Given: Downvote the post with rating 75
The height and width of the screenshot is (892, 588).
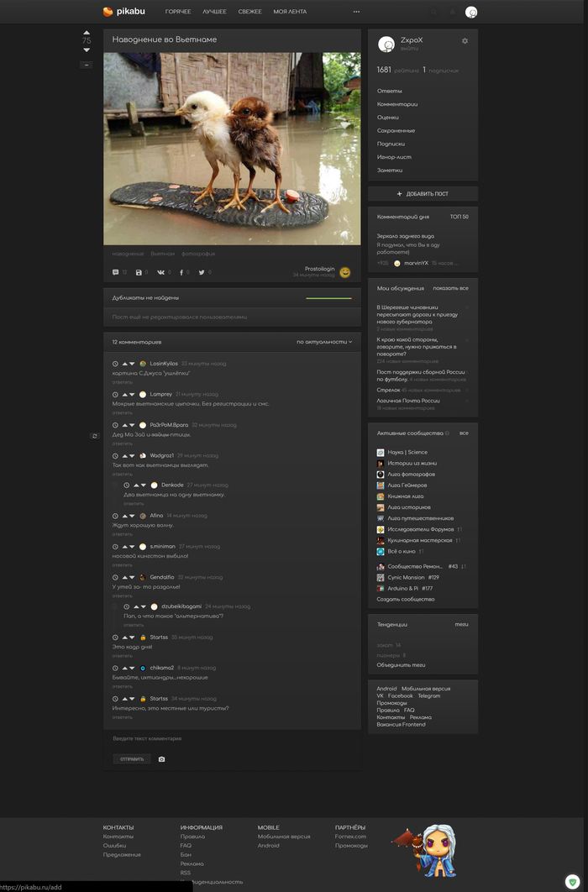Looking at the screenshot, I should (x=87, y=50).
